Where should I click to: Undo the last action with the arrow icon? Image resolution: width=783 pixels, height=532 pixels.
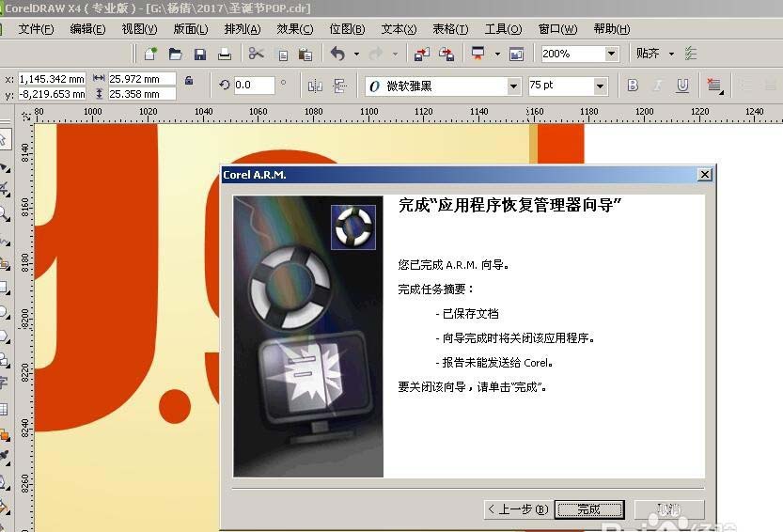tap(337, 54)
